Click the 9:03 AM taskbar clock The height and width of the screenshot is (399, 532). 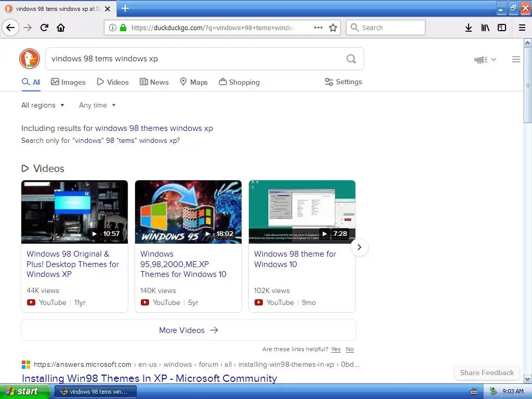(x=513, y=392)
